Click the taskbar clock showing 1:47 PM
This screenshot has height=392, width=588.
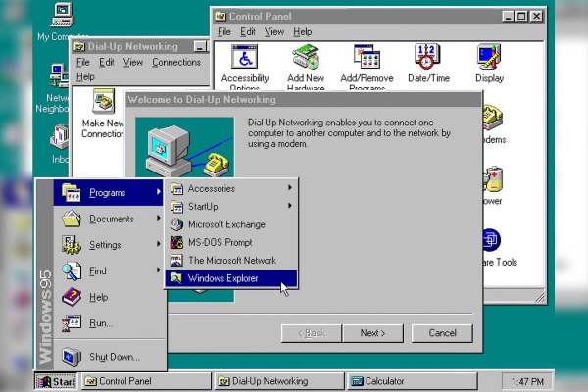(x=527, y=381)
